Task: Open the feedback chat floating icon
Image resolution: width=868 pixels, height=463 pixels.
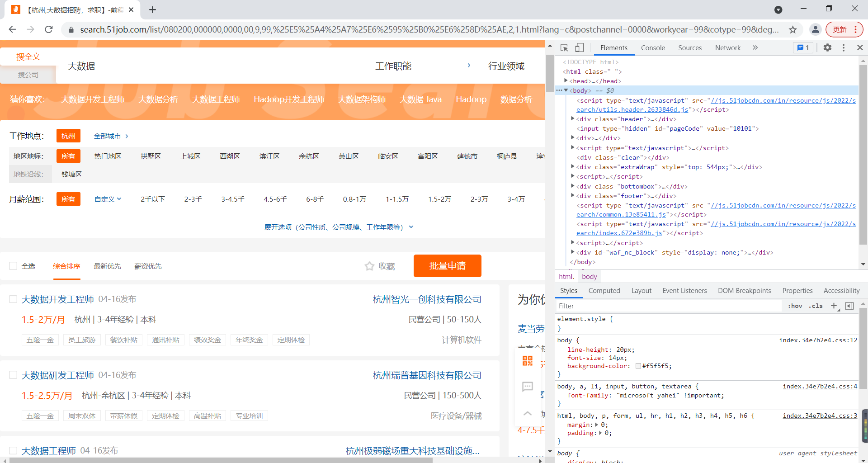Action: pos(528,387)
